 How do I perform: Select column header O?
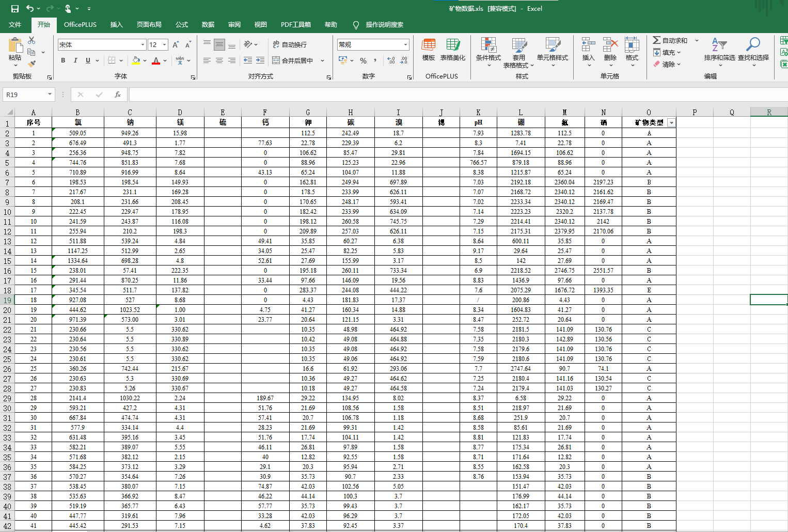[x=649, y=112]
